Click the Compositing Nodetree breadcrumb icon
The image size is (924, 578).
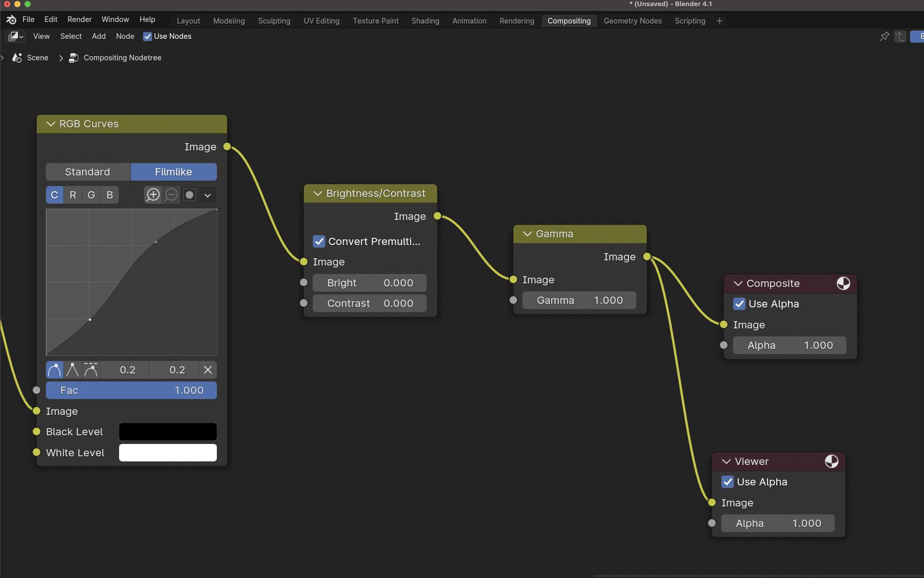74,58
